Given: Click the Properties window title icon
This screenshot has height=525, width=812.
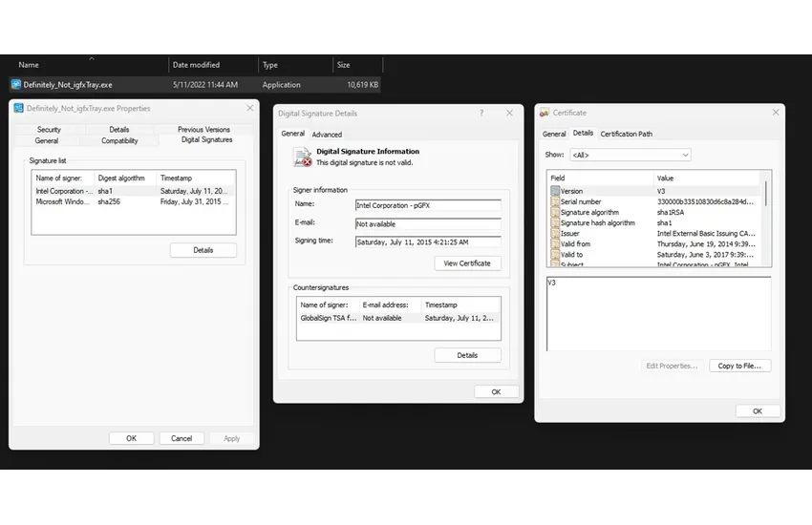Looking at the screenshot, I should point(19,108).
